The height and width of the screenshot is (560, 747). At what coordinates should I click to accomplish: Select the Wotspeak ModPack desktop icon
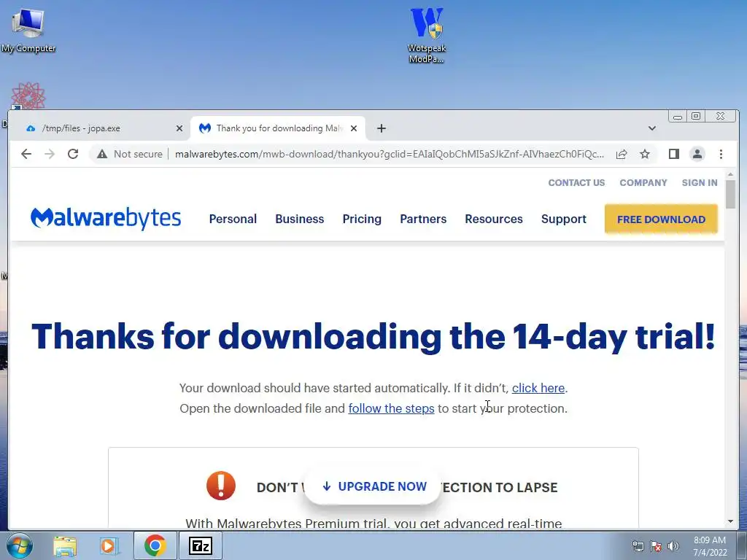427,35
